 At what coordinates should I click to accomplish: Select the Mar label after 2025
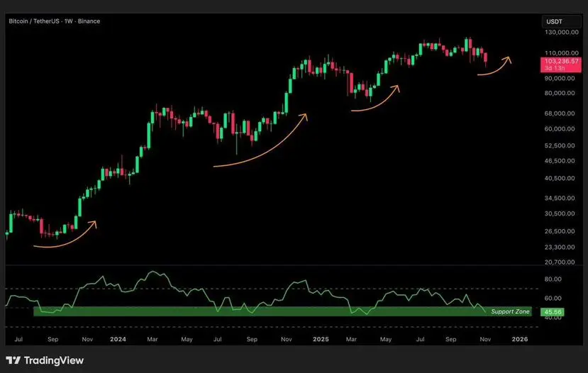(351, 339)
